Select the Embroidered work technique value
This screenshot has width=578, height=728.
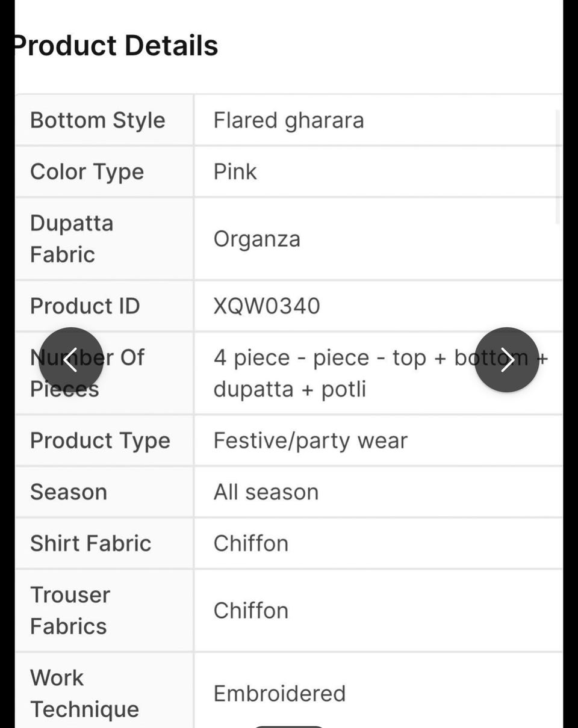(280, 693)
